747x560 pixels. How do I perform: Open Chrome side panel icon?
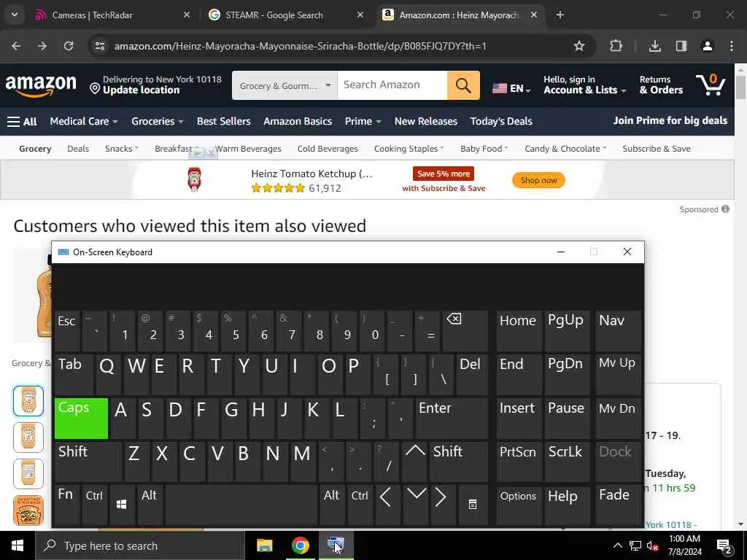pyautogui.click(x=681, y=46)
